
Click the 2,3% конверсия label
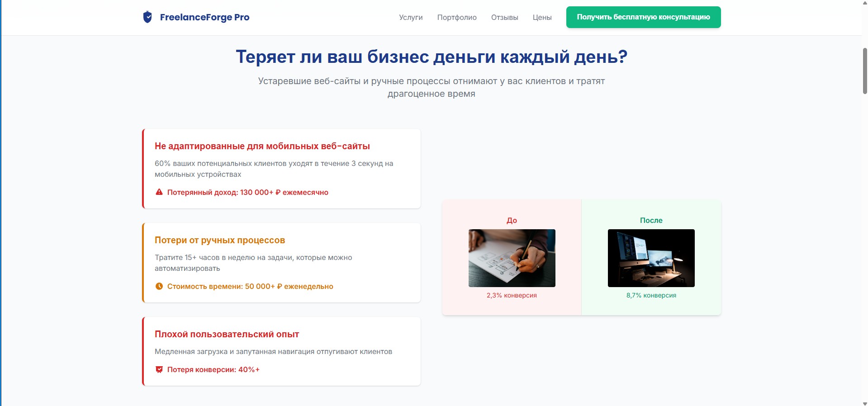click(512, 295)
